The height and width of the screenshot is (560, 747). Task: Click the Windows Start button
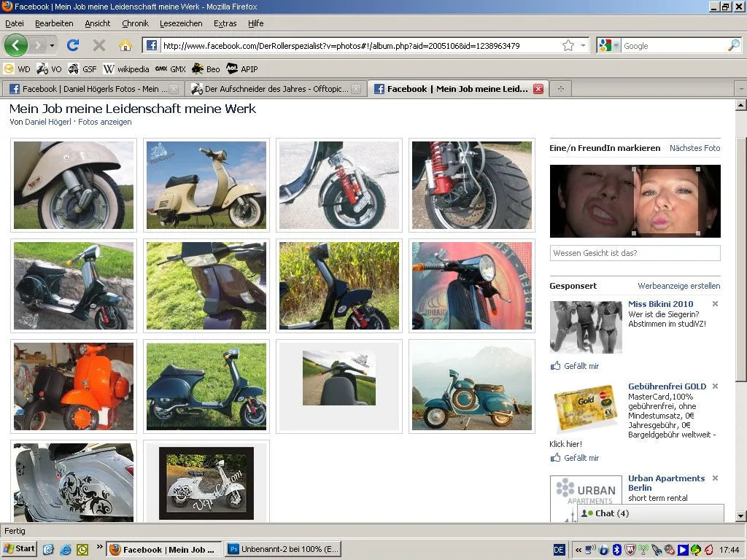pyautogui.click(x=20, y=549)
